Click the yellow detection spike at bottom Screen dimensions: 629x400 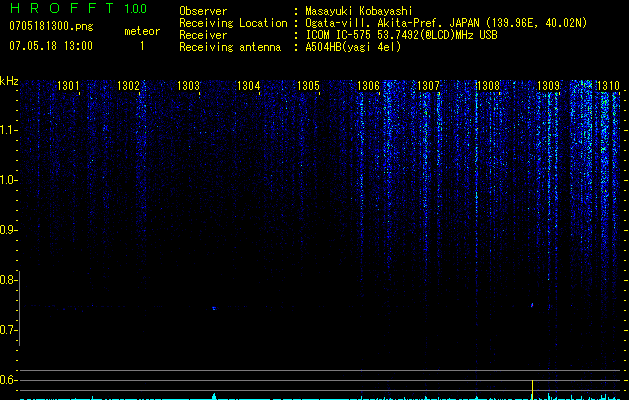pyautogui.click(x=532, y=389)
